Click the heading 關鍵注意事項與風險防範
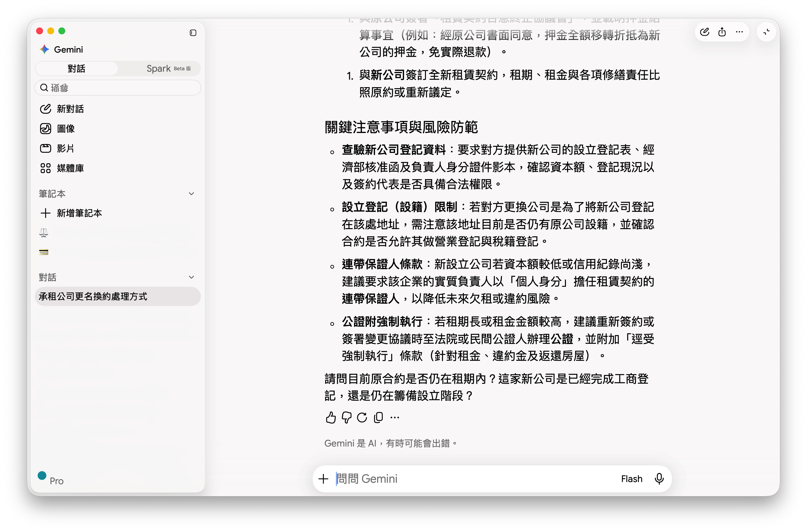Viewport: 807px width, 532px height. [401, 127]
